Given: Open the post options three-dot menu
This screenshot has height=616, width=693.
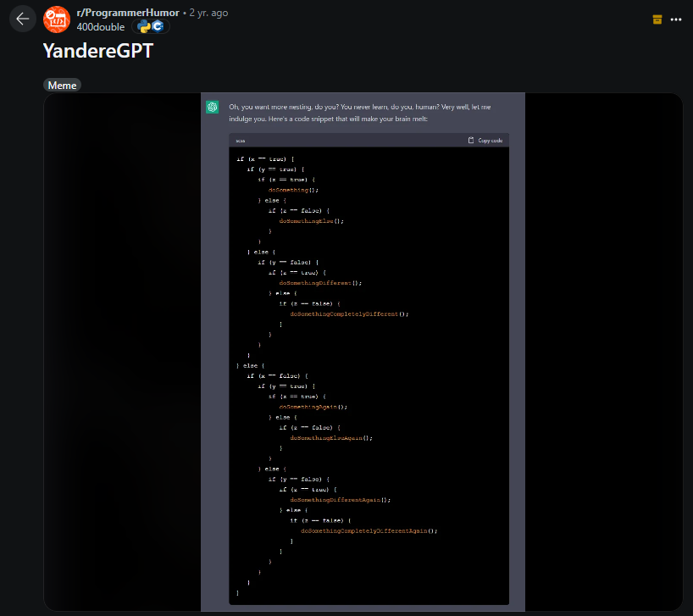Looking at the screenshot, I should click(x=676, y=19).
